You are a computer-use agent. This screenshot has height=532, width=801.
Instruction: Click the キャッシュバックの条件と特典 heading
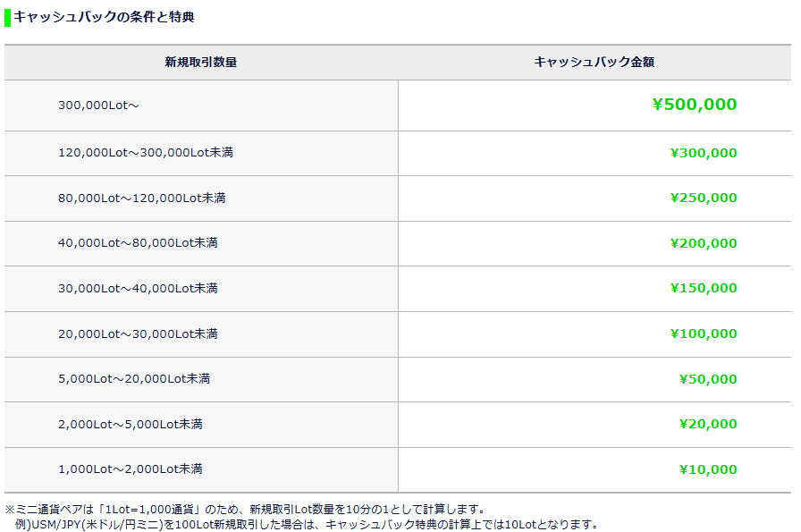pos(104,17)
